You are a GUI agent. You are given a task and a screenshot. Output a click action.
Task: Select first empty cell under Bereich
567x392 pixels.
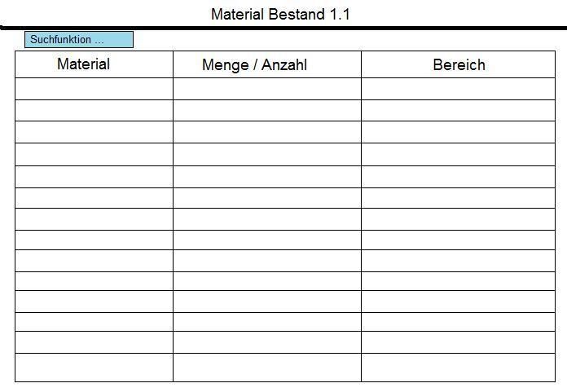(x=458, y=89)
